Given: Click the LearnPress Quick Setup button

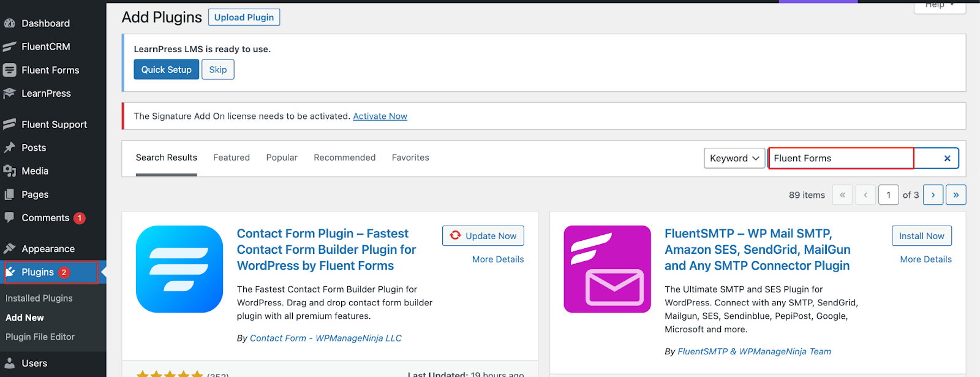Looking at the screenshot, I should pyautogui.click(x=167, y=69).
